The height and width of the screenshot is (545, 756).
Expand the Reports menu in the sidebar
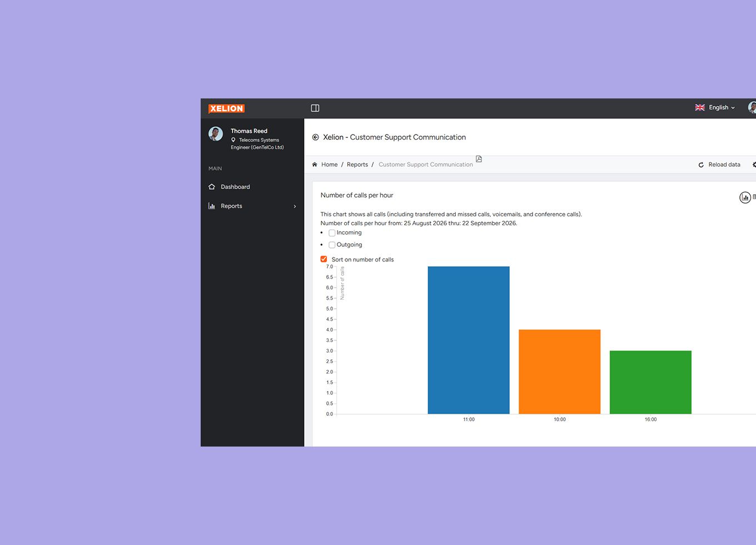click(x=252, y=206)
